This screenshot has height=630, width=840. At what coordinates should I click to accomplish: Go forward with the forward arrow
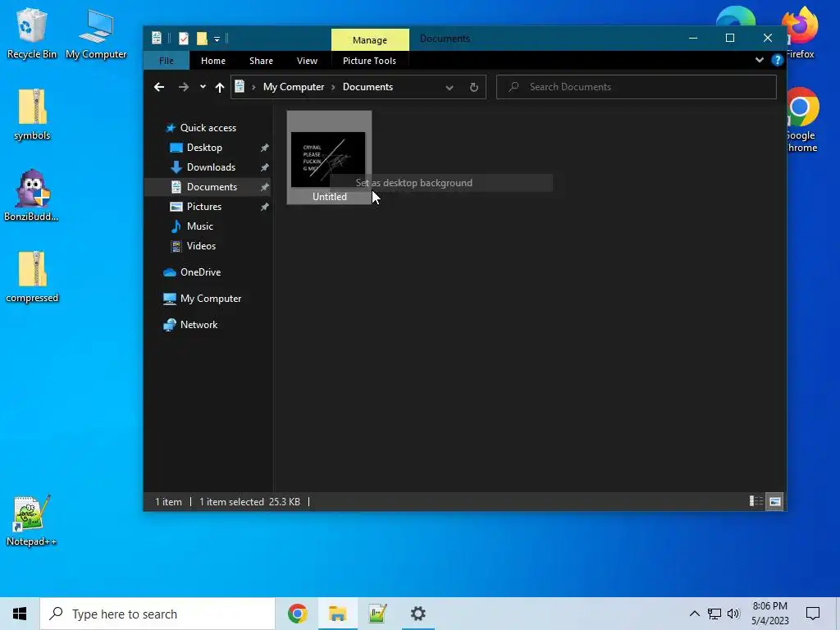click(184, 87)
